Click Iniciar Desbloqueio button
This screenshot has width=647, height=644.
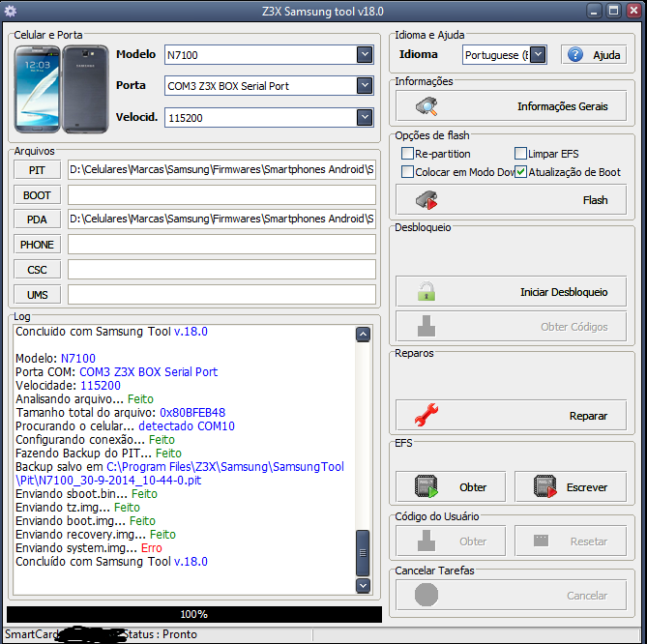pyautogui.click(x=511, y=291)
